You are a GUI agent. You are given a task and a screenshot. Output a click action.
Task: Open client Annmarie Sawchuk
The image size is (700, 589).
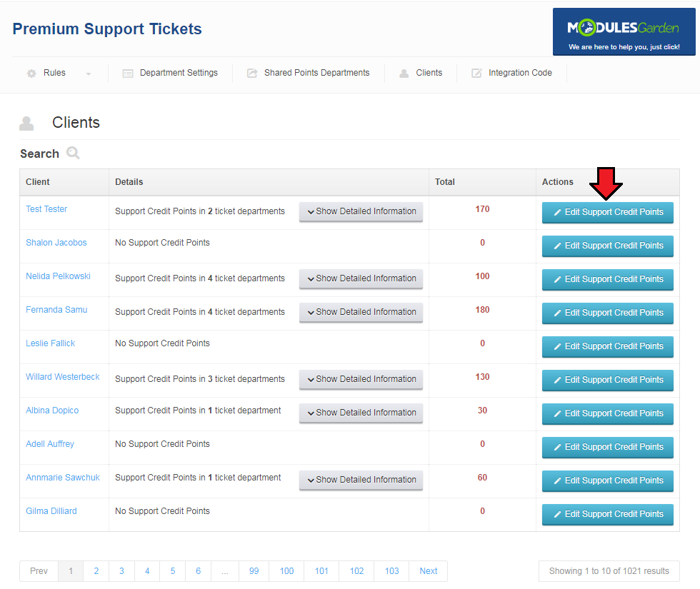coord(63,478)
